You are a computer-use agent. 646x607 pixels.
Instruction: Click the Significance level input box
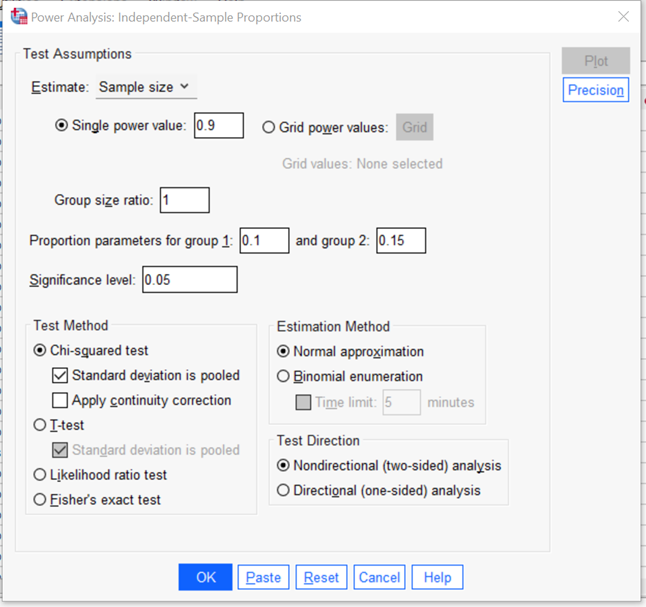tap(190, 280)
